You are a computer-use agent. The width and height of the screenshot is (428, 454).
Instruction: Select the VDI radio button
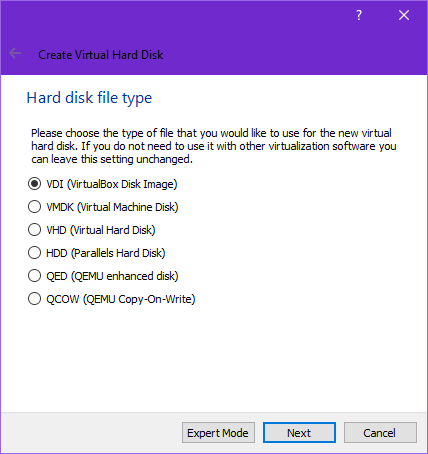pos(34,184)
